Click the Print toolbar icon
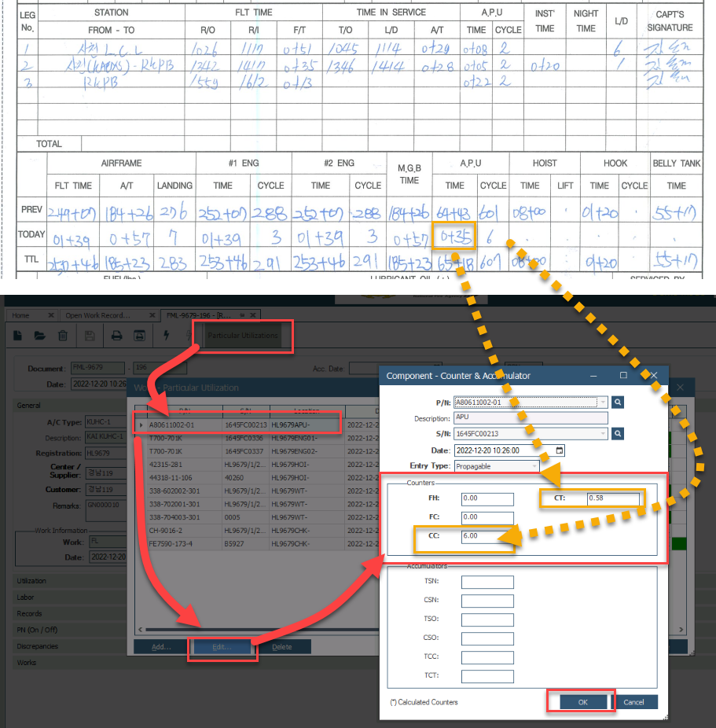The width and height of the screenshot is (716, 728). point(116,336)
